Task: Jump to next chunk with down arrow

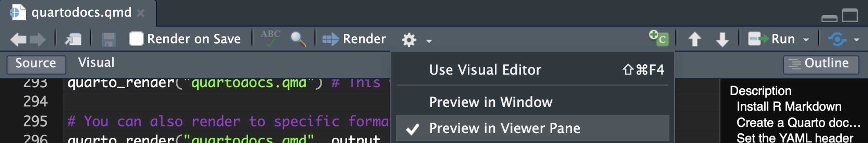Action: (722, 39)
